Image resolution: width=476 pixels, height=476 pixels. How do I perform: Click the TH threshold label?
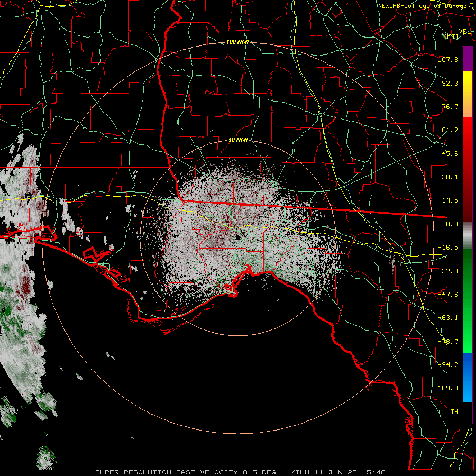tap(454, 412)
